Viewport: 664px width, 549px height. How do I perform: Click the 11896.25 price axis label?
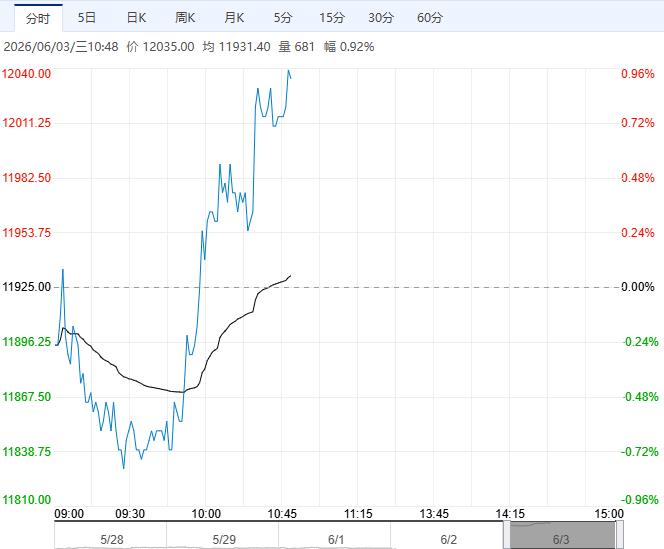point(26,342)
